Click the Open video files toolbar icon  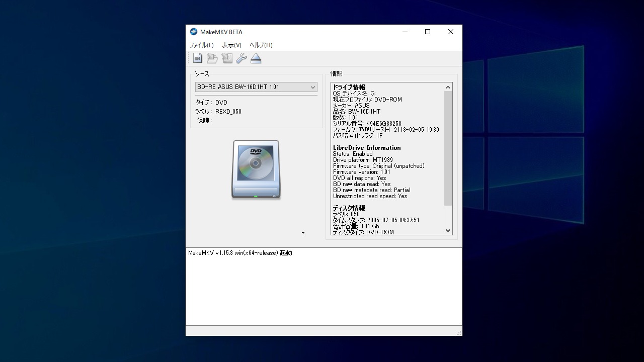(198, 58)
